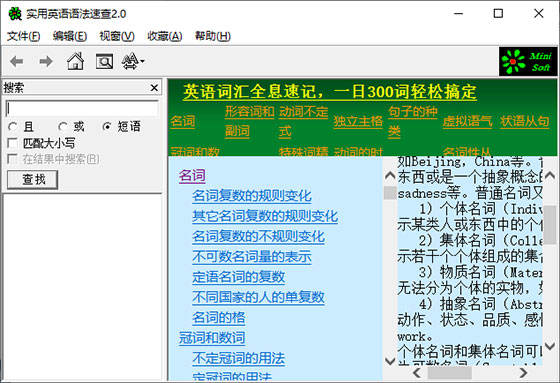Open the 动词不定式 header link
The height and width of the screenshot is (383, 560).
[x=303, y=121]
